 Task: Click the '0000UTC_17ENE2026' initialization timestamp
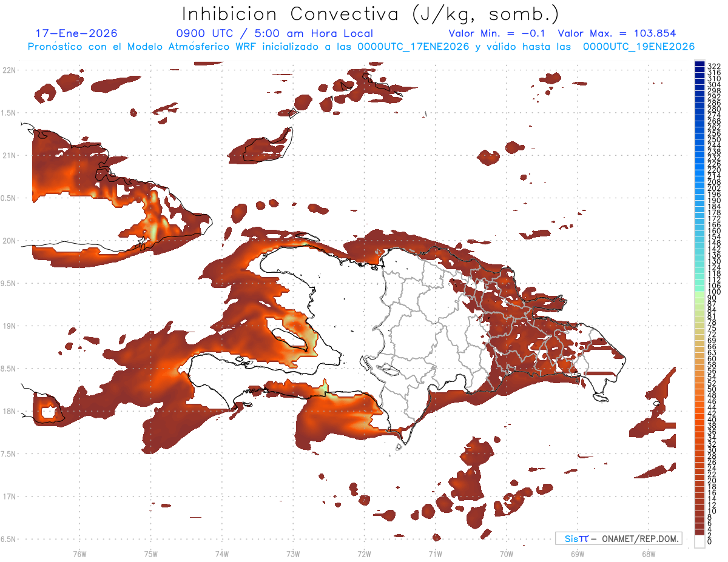pos(413,47)
